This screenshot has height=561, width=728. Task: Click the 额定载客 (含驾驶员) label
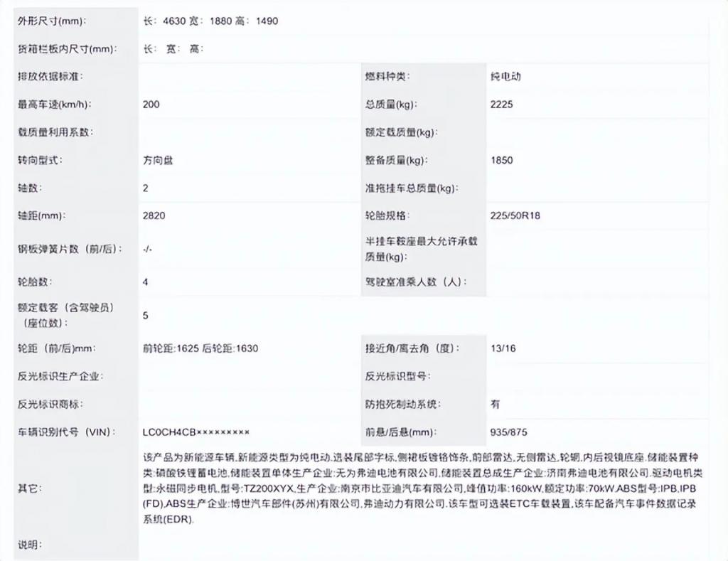65,315
